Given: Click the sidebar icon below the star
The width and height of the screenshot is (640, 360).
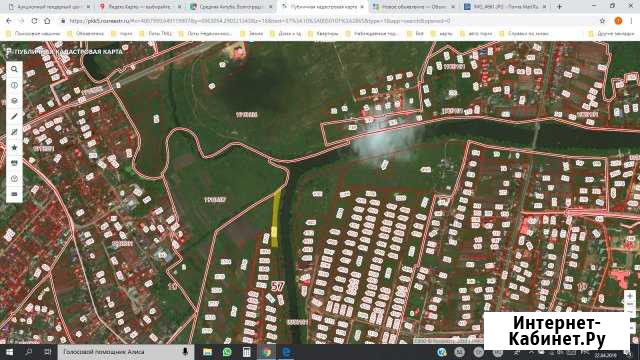Looking at the screenshot, I should (14, 163).
